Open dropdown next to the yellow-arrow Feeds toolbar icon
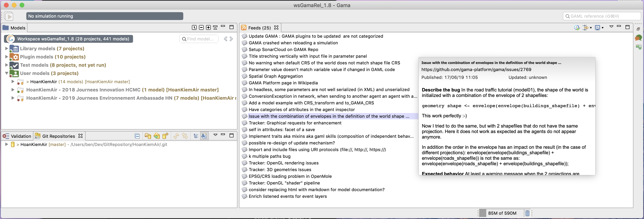This screenshot has height=219, width=644. pos(591,28)
